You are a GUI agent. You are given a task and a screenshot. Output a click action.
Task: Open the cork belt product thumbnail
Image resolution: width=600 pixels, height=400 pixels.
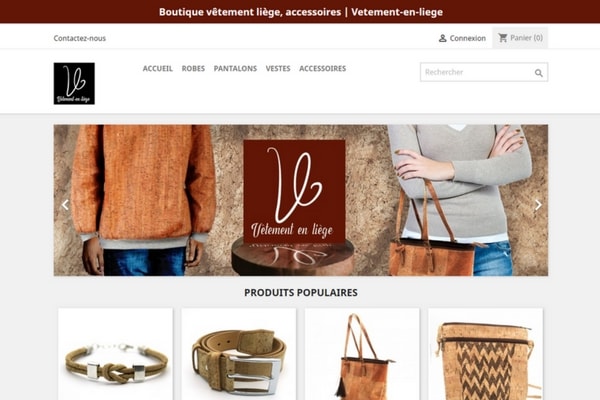[x=239, y=354]
